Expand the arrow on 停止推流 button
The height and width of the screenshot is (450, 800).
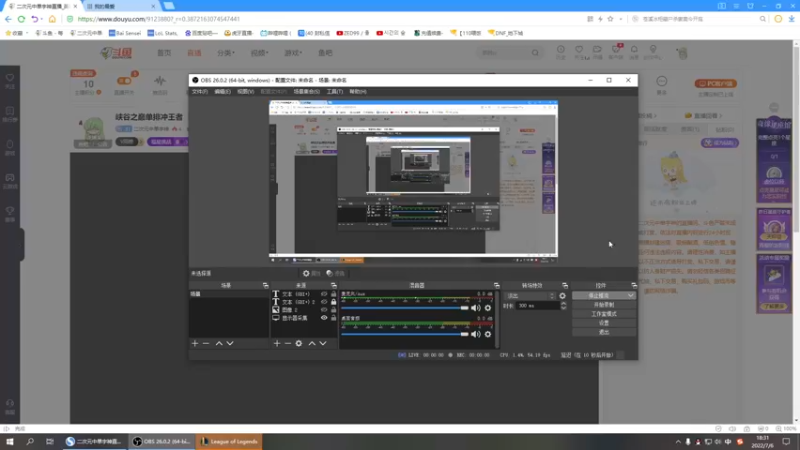pyautogui.click(x=631, y=296)
